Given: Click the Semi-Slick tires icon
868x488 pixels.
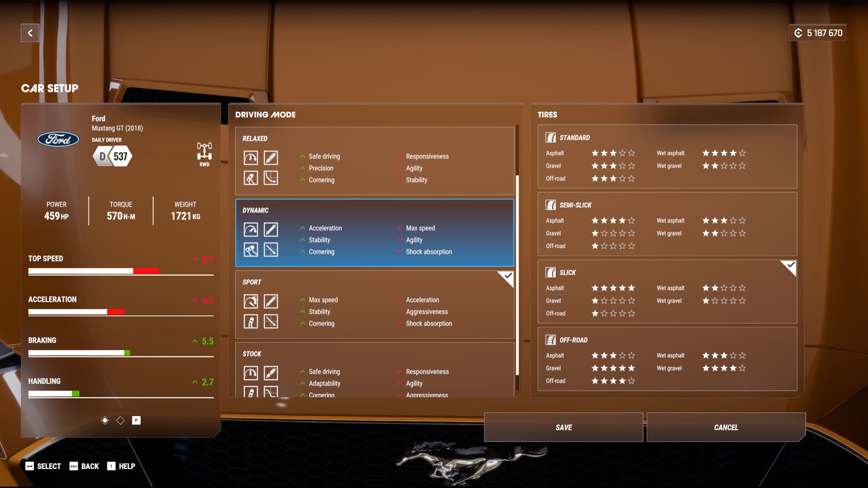Looking at the screenshot, I should pos(549,204).
